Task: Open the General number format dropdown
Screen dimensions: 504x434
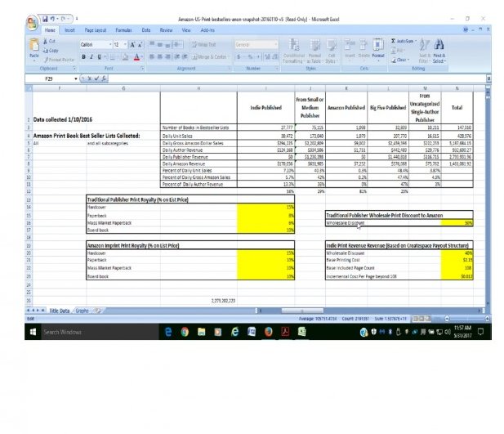Action: pyautogui.click(x=275, y=45)
